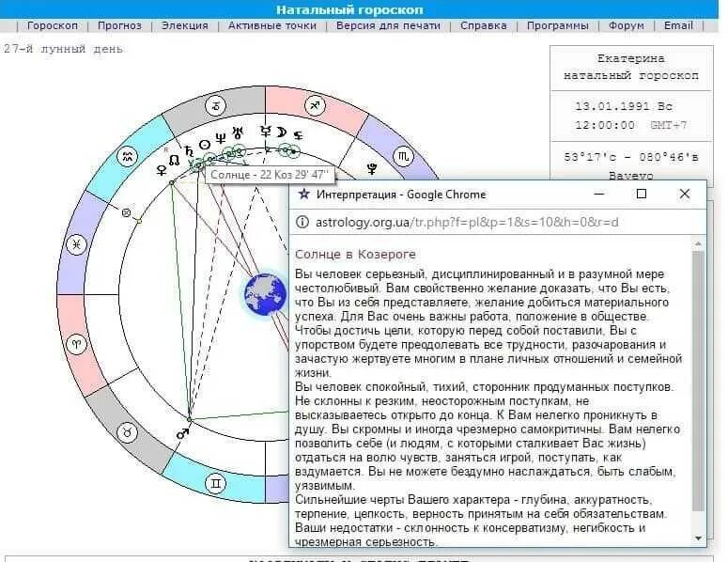Click the name 'Екатерина' in info panel
Screen dimensions: 728x562
[x=630, y=58]
